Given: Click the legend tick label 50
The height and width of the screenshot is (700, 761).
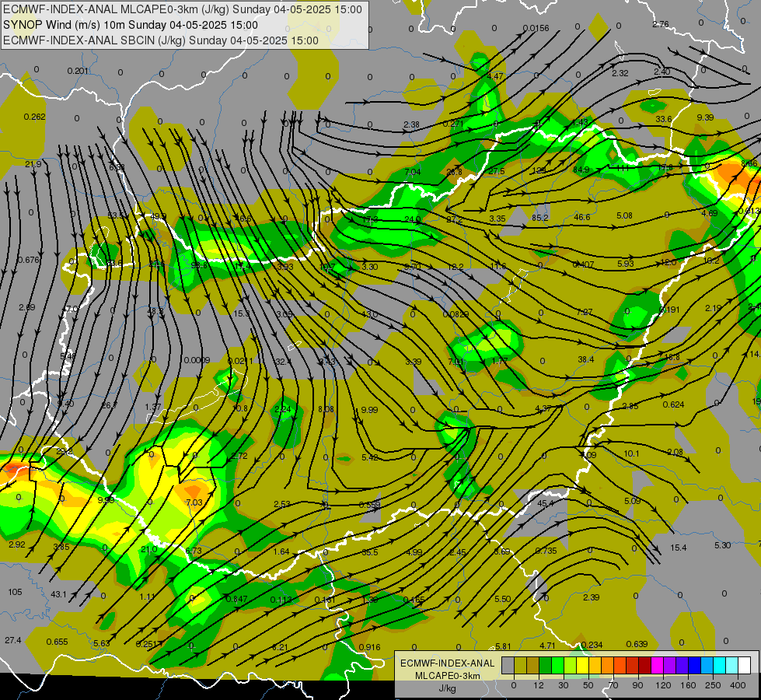Looking at the screenshot, I should [588, 685].
